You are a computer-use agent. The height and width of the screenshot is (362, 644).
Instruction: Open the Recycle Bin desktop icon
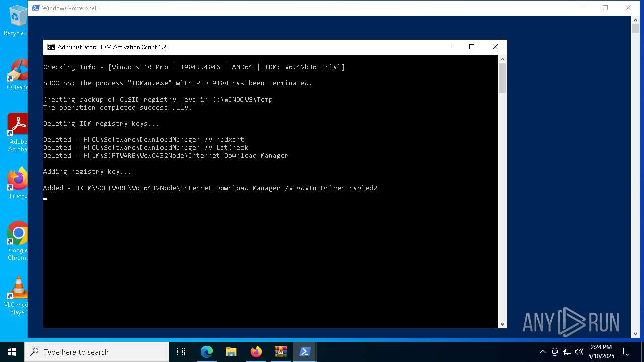click(16, 20)
